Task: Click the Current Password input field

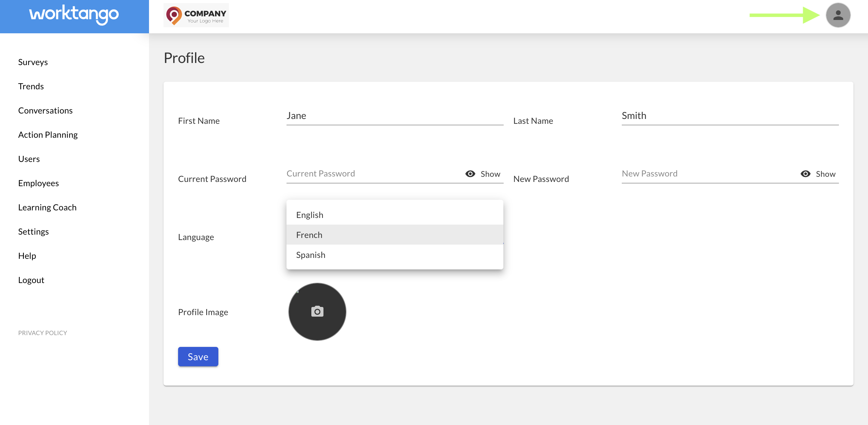Action: tap(371, 173)
